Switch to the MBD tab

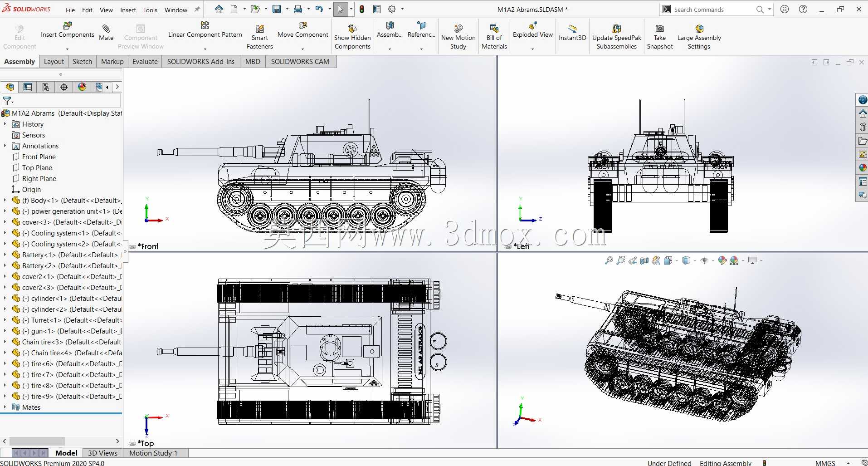coord(253,62)
